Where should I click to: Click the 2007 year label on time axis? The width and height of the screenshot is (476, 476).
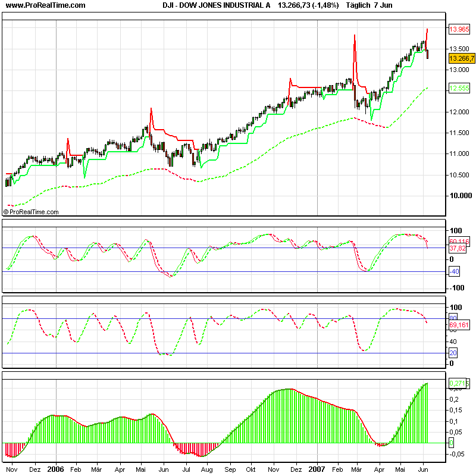point(317,469)
